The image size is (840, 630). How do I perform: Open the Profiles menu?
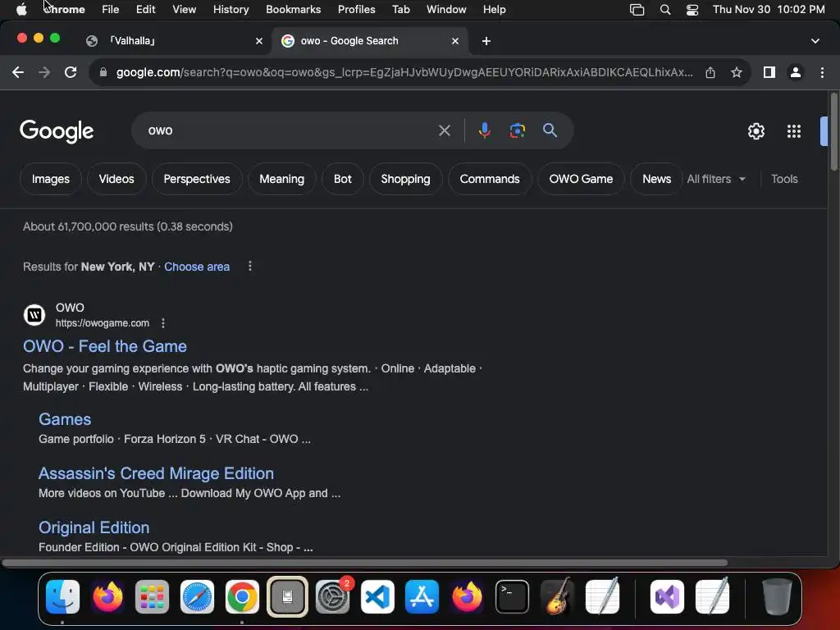pos(356,10)
